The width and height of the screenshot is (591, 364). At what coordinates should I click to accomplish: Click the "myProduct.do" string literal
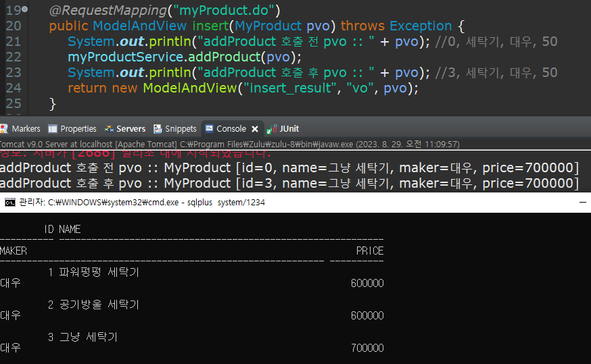(224, 11)
